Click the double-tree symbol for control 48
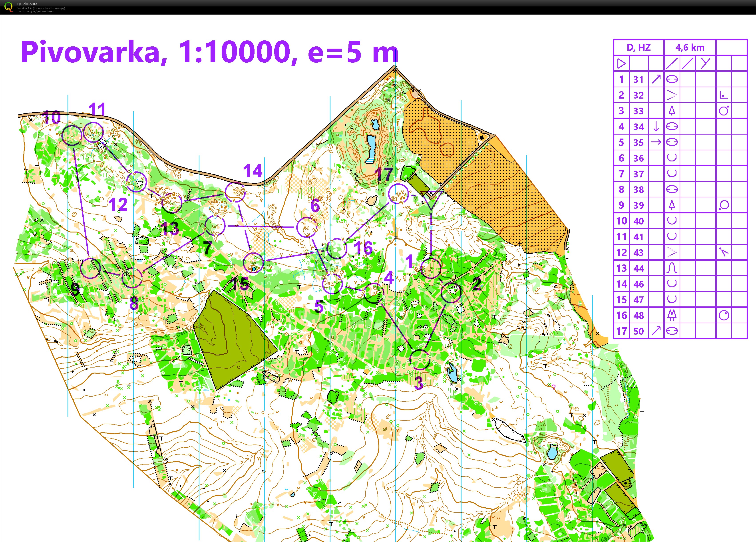 [672, 315]
